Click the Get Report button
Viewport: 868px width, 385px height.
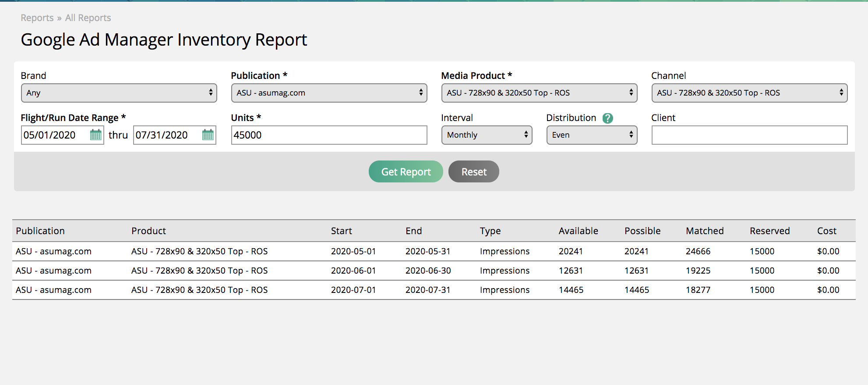[x=406, y=171]
